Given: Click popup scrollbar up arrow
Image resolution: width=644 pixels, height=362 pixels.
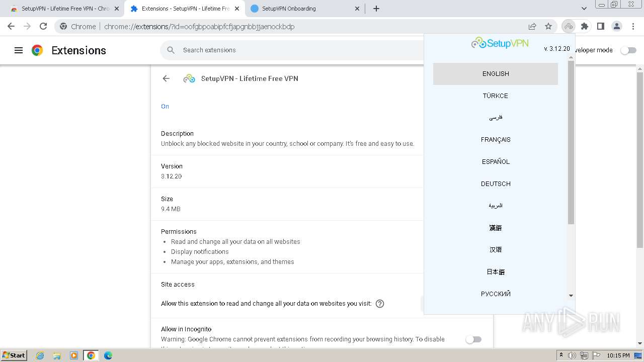Looking at the screenshot, I should [x=571, y=58].
